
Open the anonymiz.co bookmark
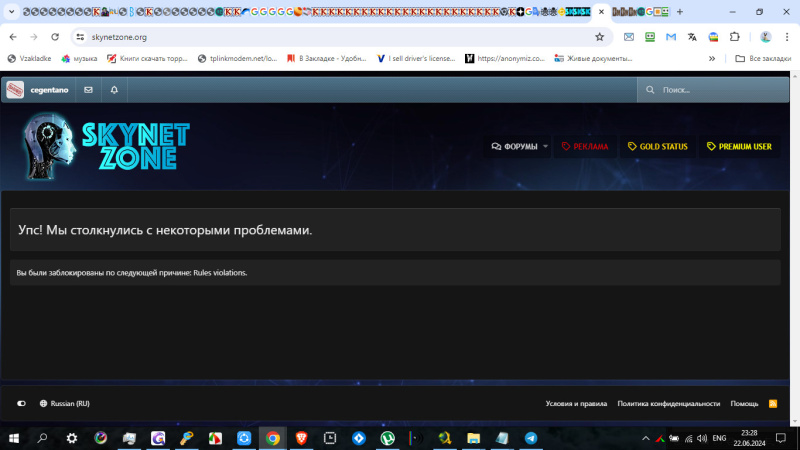[505, 59]
